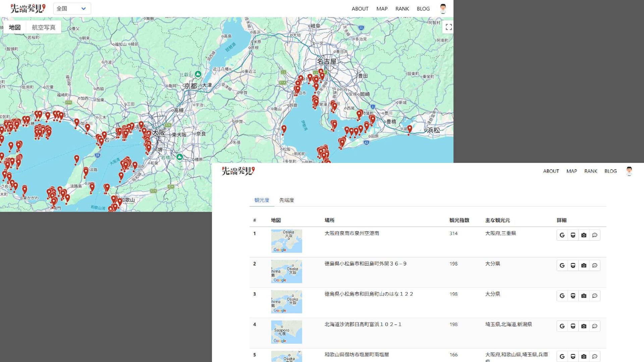Click Google search icon for rank 1 row
The height and width of the screenshot is (362, 644).
pyautogui.click(x=562, y=235)
